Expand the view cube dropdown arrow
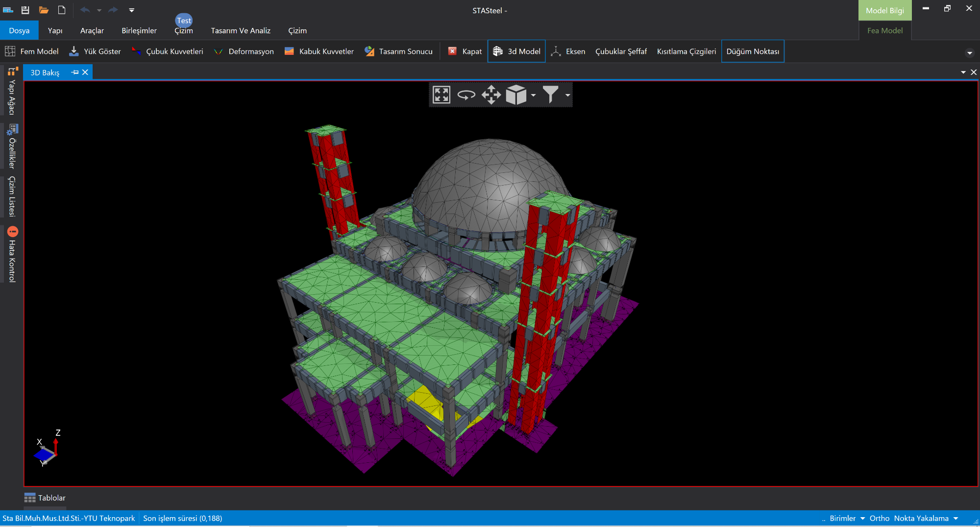 pos(533,95)
